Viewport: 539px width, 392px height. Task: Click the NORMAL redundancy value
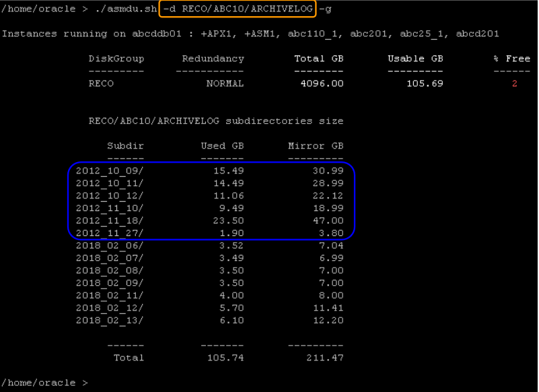[225, 83]
